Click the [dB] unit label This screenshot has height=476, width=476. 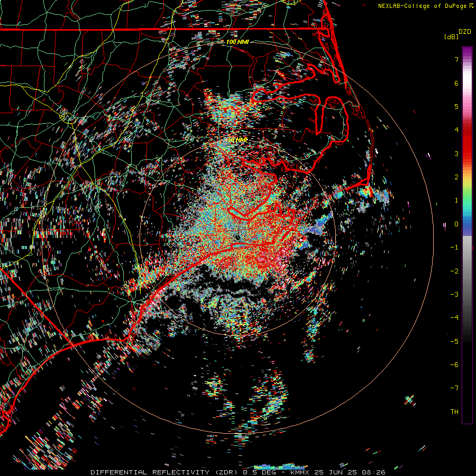pos(452,36)
